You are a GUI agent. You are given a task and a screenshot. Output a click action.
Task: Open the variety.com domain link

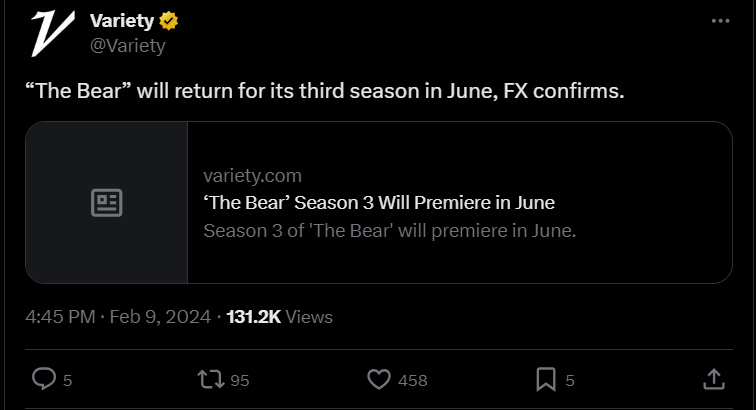pos(252,176)
